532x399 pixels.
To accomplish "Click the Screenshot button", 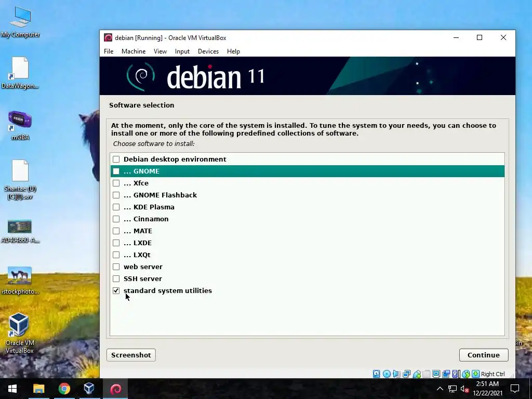I will point(131,355).
